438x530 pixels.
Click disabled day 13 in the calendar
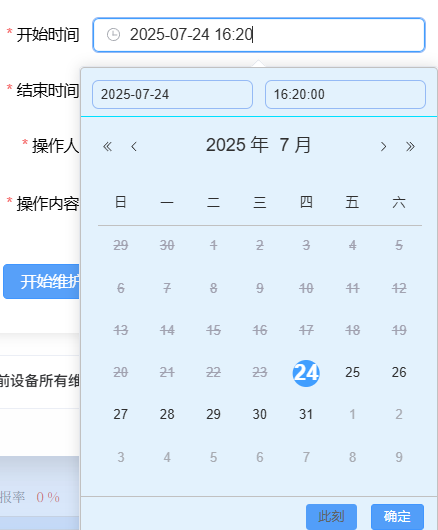(121, 330)
